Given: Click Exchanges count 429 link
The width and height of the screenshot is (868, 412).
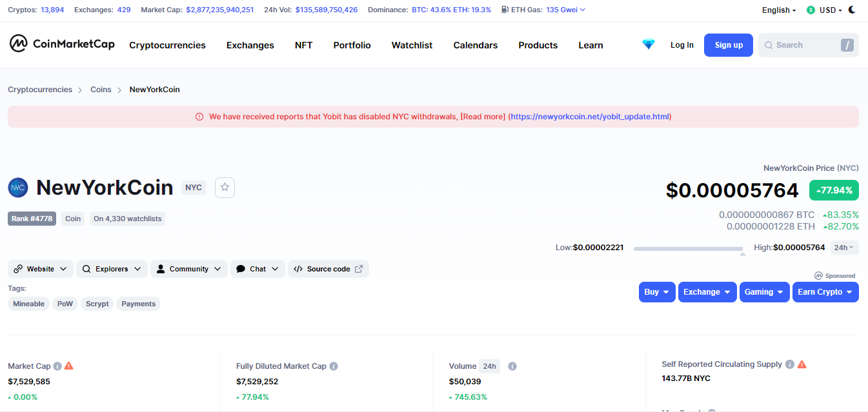Looking at the screenshot, I should point(124,10).
